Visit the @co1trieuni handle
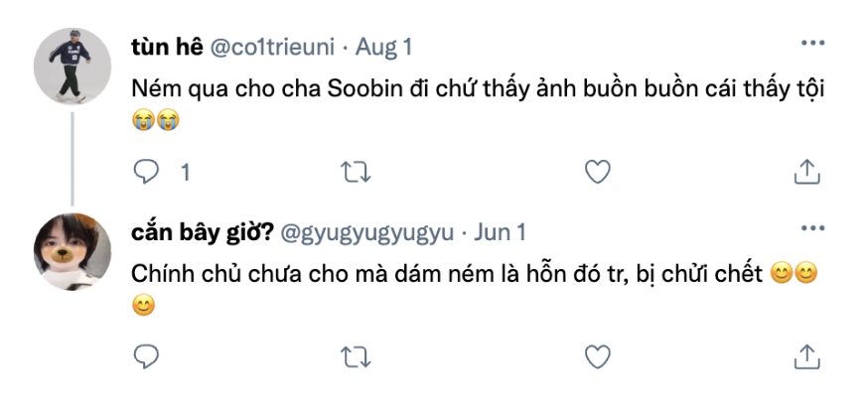 pos(273,46)
